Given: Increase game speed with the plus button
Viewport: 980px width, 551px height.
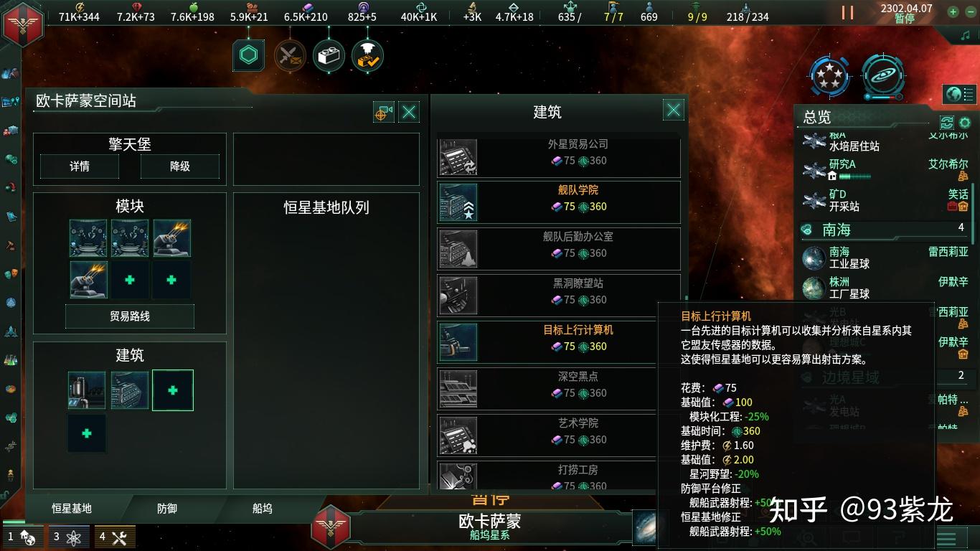Looking at the screenshot, I should click(x=953, y=11).
